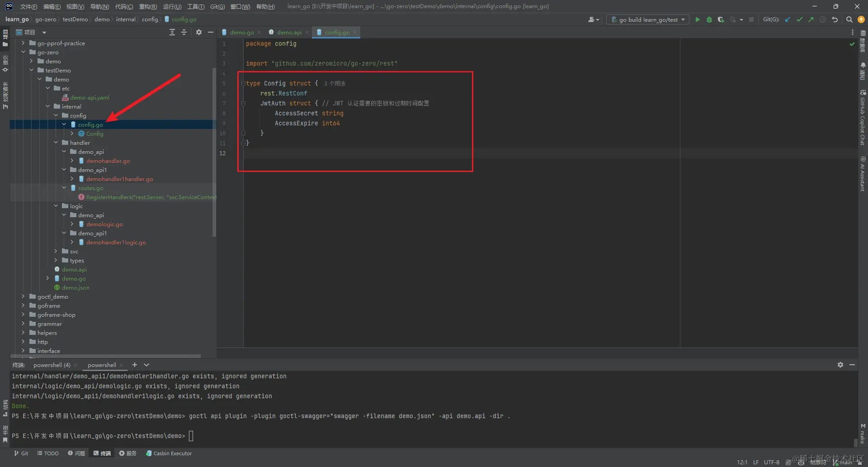Click the 3 个用法 usages hint
868x467 pixels.
(x=335, y=84)
